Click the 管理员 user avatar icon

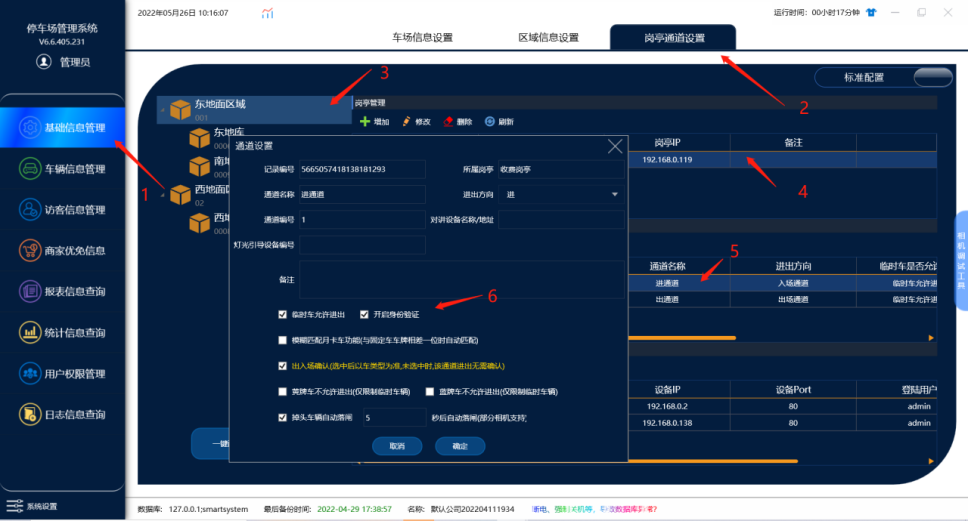point(44,62)
